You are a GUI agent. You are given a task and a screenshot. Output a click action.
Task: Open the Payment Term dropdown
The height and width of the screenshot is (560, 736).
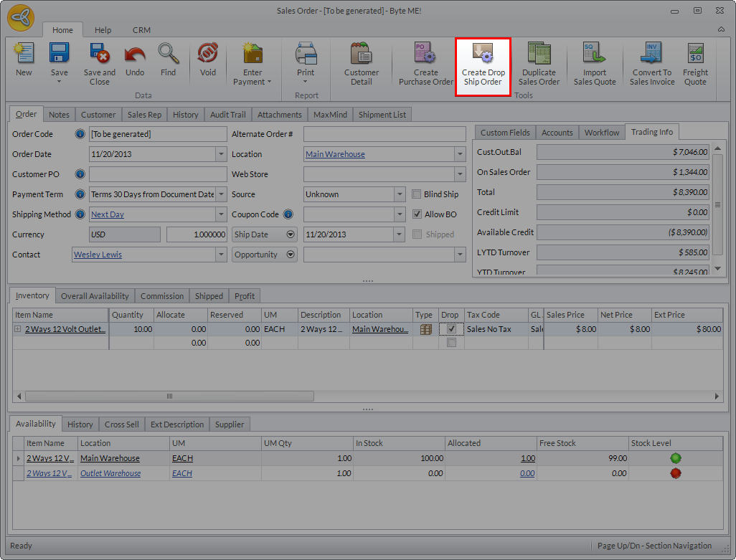pyautogui.click(x=221, y=194)
